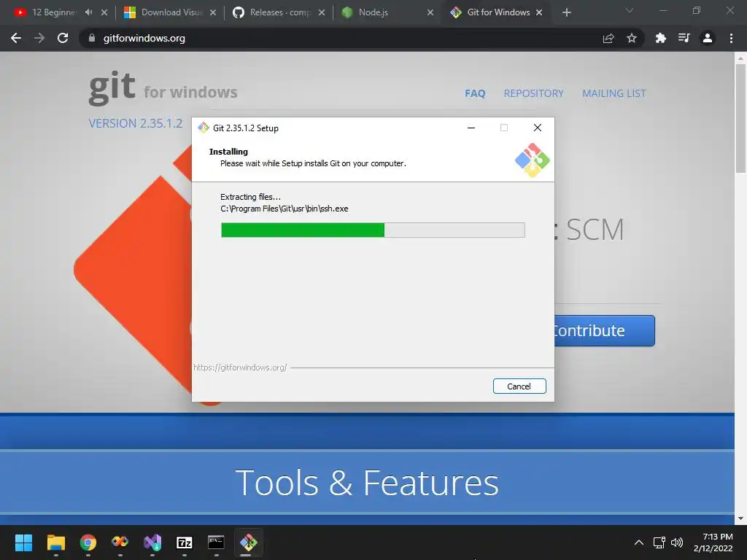Viewport: 747px width, 560px height.
Task: Click the VERSION 2.35.1.2 link
Action: point(135,123)
